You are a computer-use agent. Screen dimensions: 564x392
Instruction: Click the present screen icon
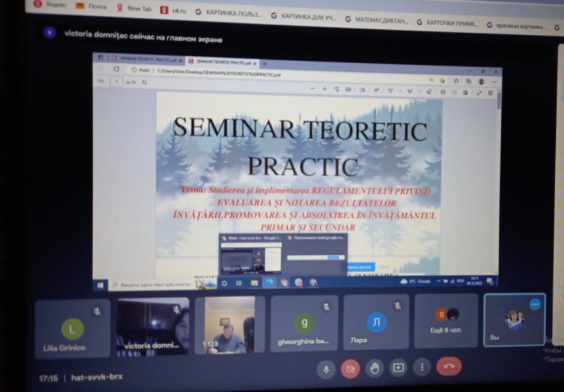[398, 368]
